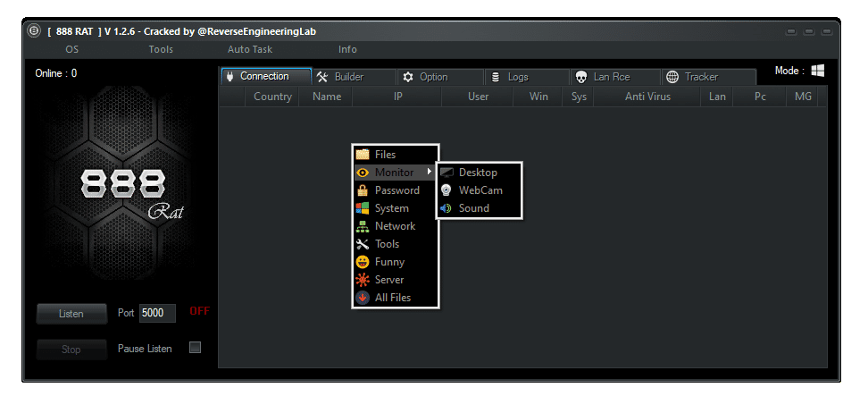Click the Name column header
Image resolution: width=868 pixels, height=413 pixels.
click(x=327, y=97)
